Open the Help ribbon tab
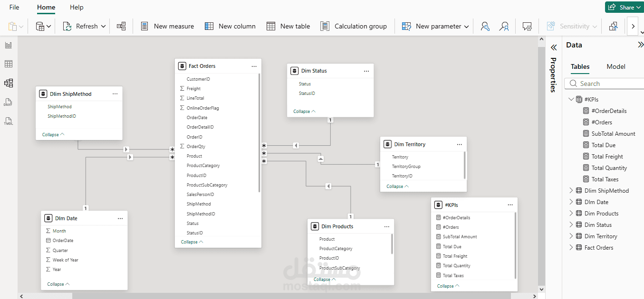 tap(77, 7)
